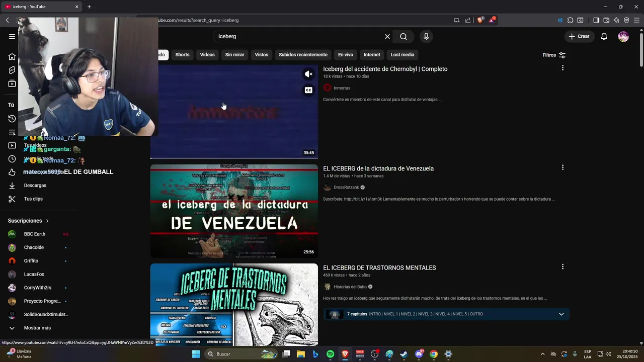The image size is (644, 362).
Task: Select the Subidos recientemente chip
Action: tap(303, 55)
